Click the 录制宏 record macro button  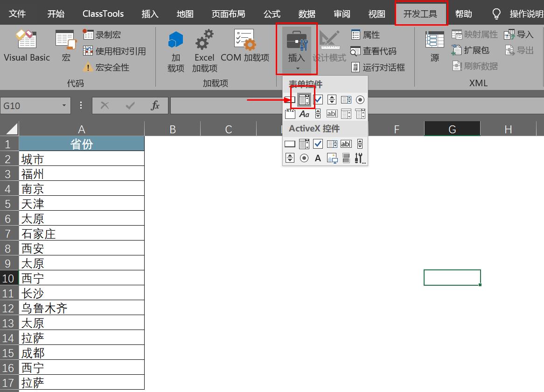coord(102,34)
